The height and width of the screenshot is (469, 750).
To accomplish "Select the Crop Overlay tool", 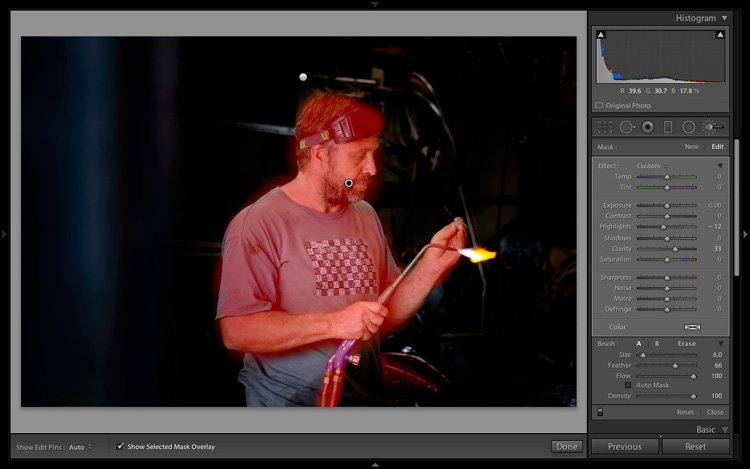I will click(604, 127).
